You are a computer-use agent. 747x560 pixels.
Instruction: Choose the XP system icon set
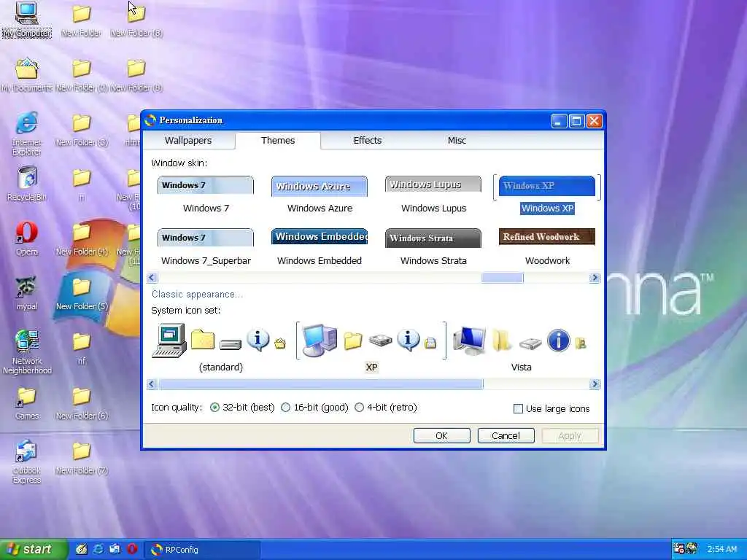371,348
